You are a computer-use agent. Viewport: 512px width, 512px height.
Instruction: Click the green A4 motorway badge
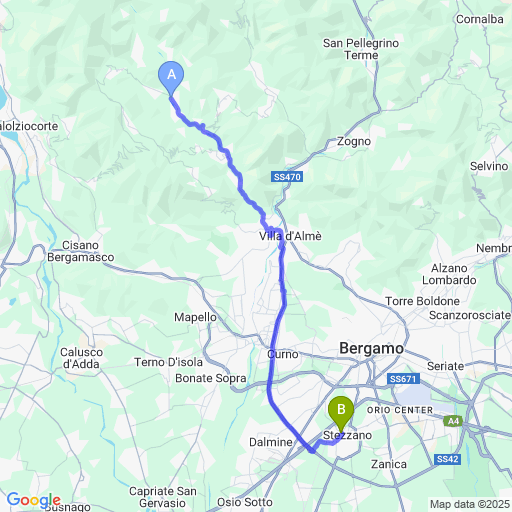[453, 421]
